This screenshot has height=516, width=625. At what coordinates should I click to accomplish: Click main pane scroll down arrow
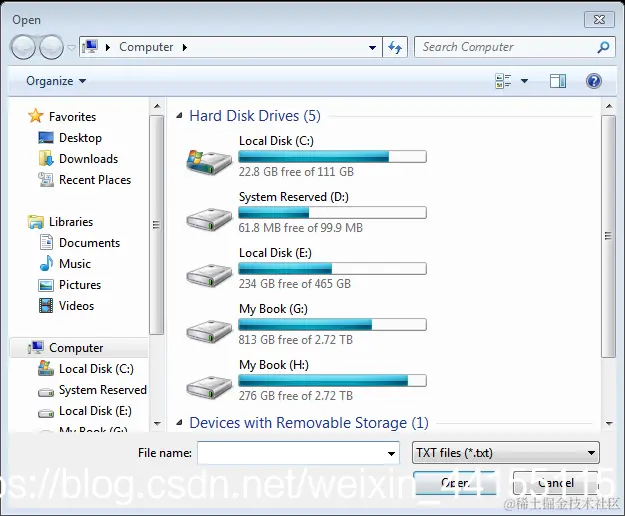coord(609,423)
